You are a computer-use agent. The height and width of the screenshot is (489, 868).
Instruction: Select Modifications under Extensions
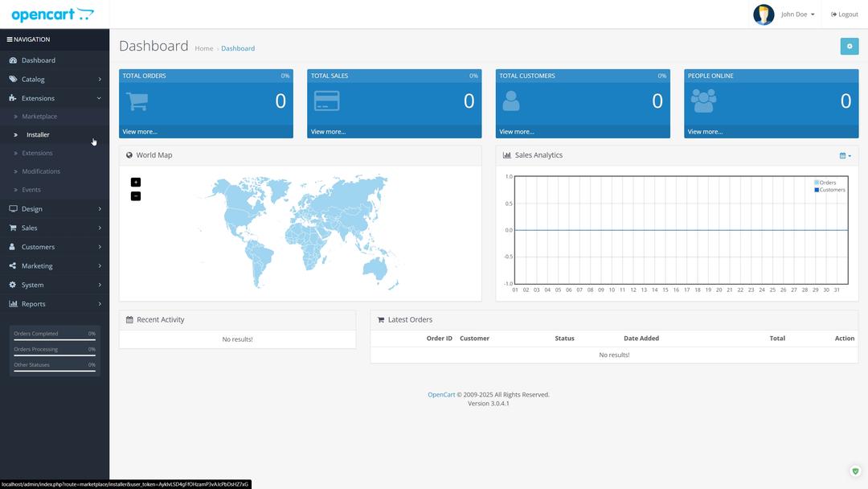coord(41,171)
